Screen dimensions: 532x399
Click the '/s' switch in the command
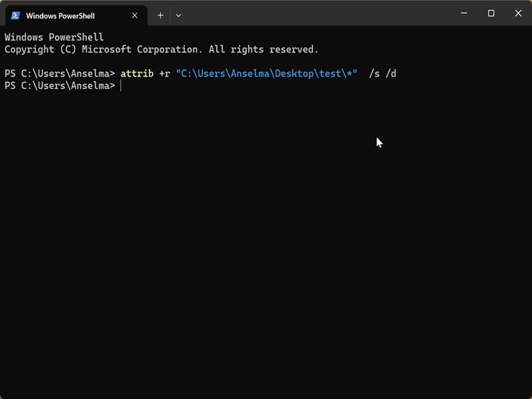pyautogui.click(x=374, y=74)
